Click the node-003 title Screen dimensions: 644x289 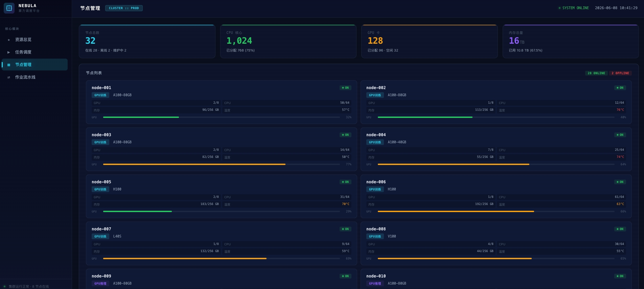coord(101,135)
